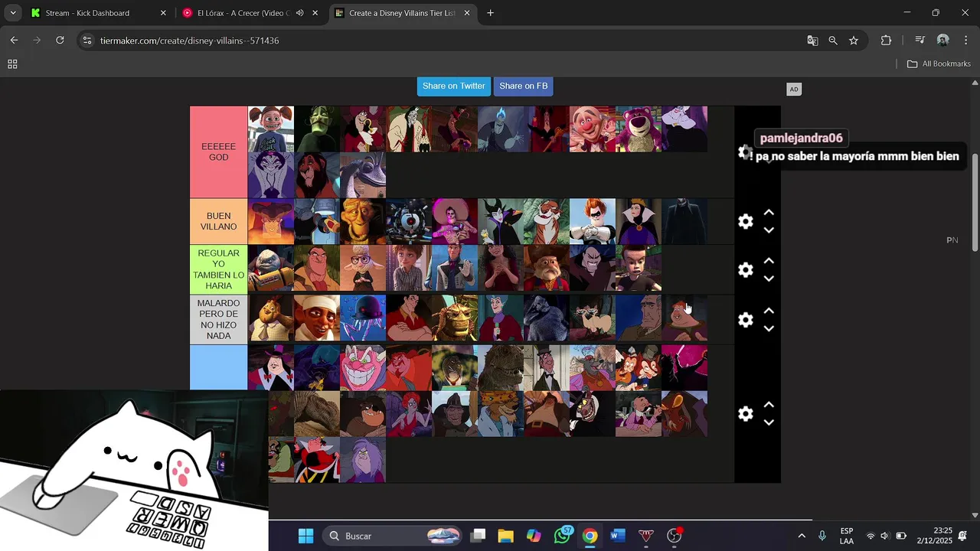Bookmark this page with the star icon

pos(854,41)
